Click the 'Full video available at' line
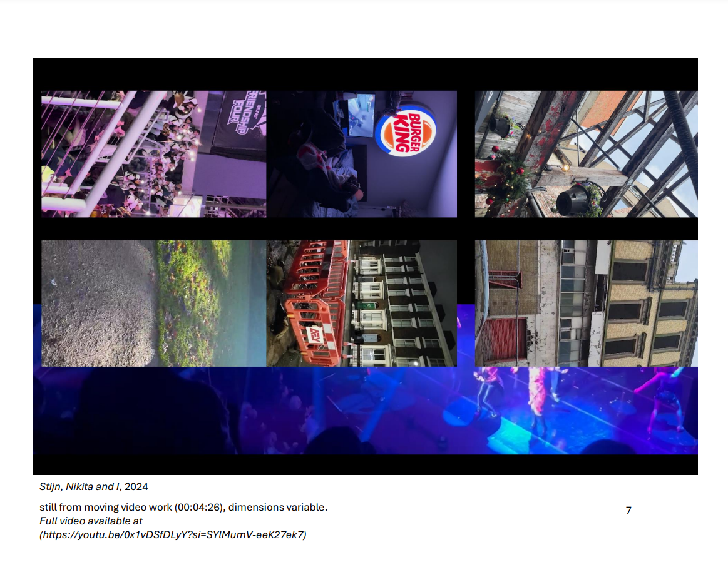Viewport: 728px width, 562px height. click(x=91, y=521)
